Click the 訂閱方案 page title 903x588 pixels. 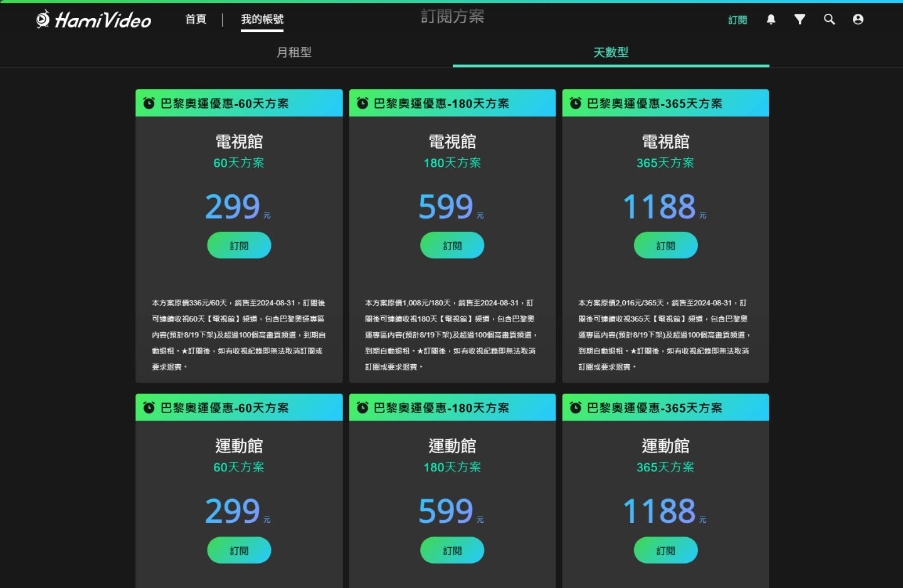[452, 16]
